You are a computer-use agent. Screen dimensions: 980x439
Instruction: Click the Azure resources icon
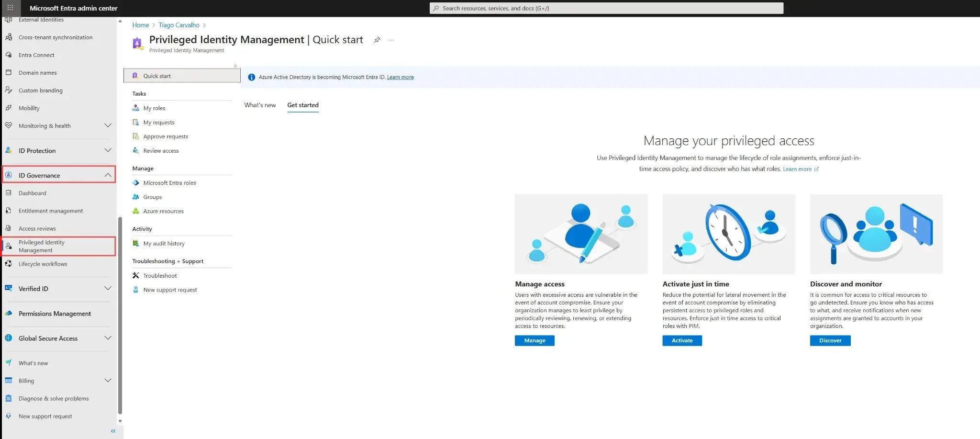(136, 211)
